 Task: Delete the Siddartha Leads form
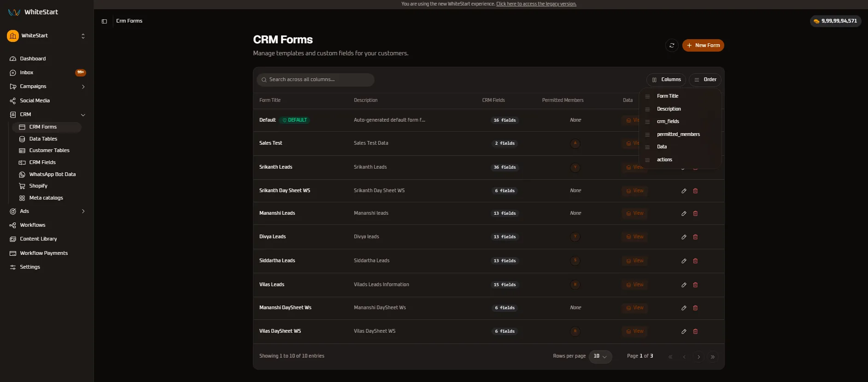point(695,261)
